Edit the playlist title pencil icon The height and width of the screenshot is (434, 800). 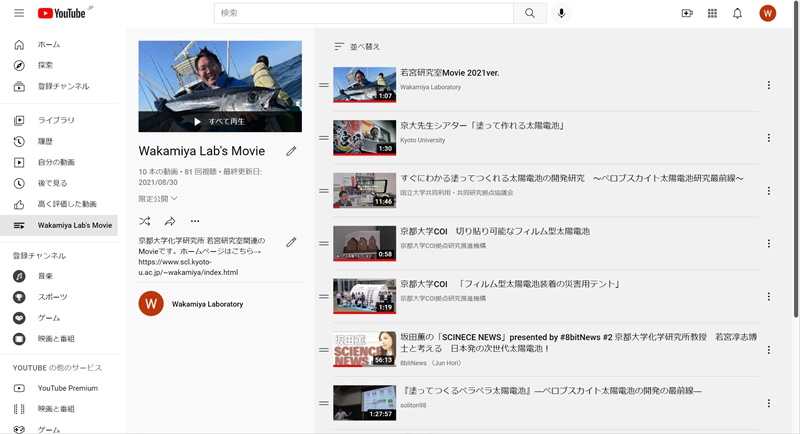(x=291, y=151)
